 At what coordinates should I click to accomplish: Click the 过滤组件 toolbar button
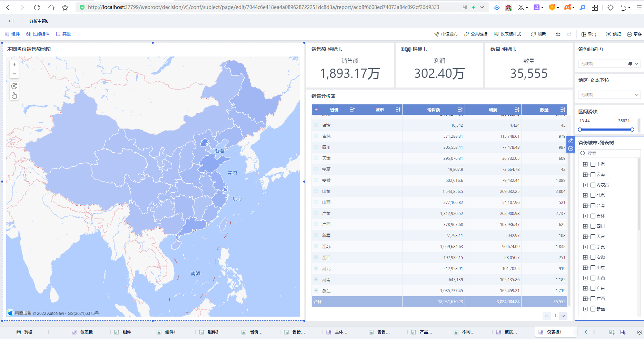point(38,34)
